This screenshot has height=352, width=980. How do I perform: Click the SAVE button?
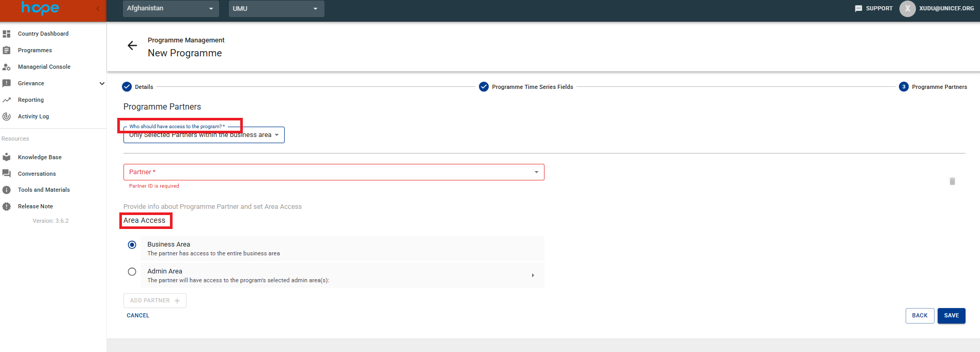tap(951, 315)
